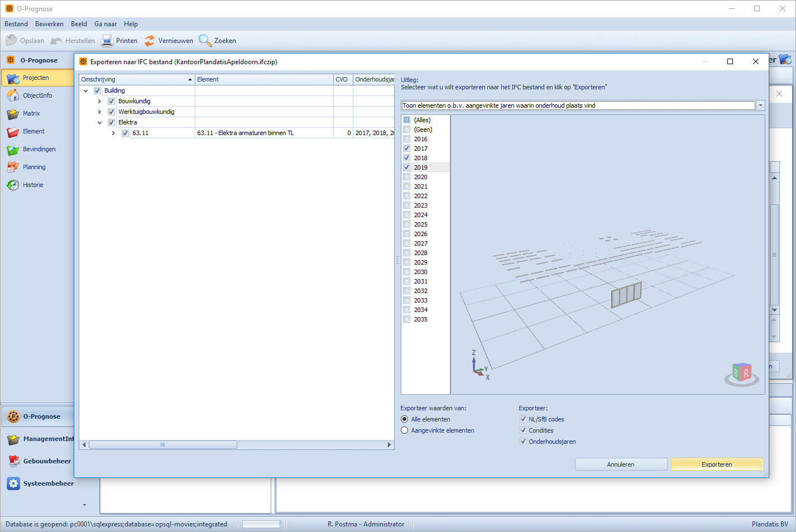
Task: Uncheck the Condities export checkbox
Action: 523,430
